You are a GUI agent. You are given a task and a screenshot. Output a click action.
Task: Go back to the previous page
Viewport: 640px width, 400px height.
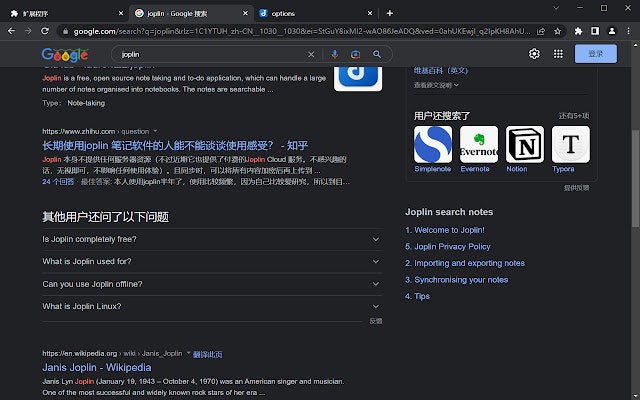11,31
